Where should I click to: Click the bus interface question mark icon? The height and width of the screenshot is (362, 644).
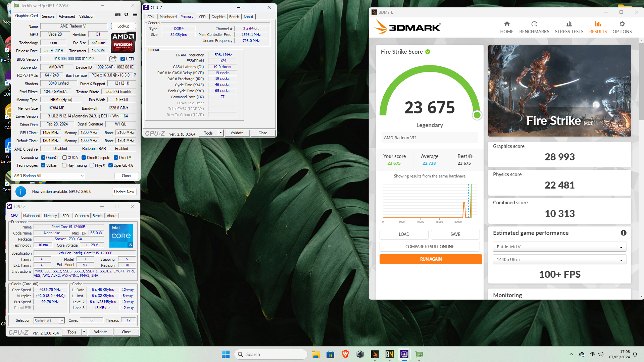click(135, 75)
